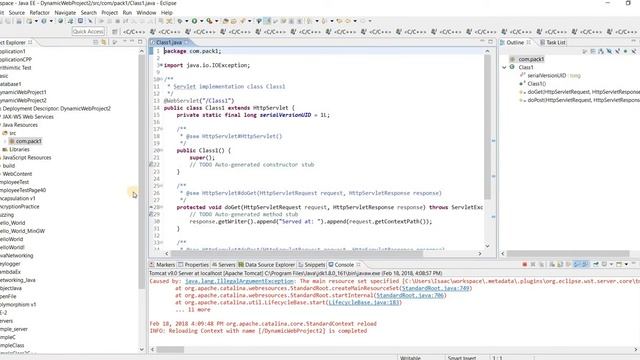640x360 pixels.
Task: Click the Writable status bar entry
Action: 410,358
